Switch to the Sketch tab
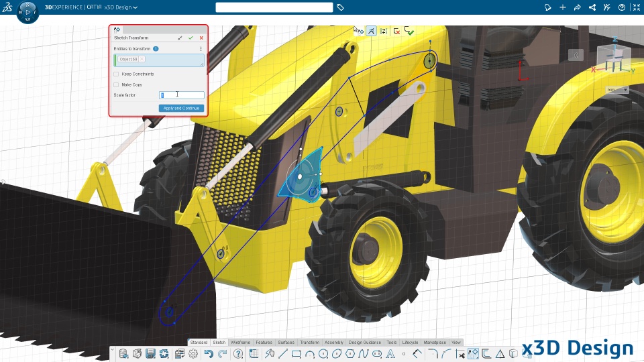Image resolution: width=644 pixels, height=362 pixels. point(219,343)
